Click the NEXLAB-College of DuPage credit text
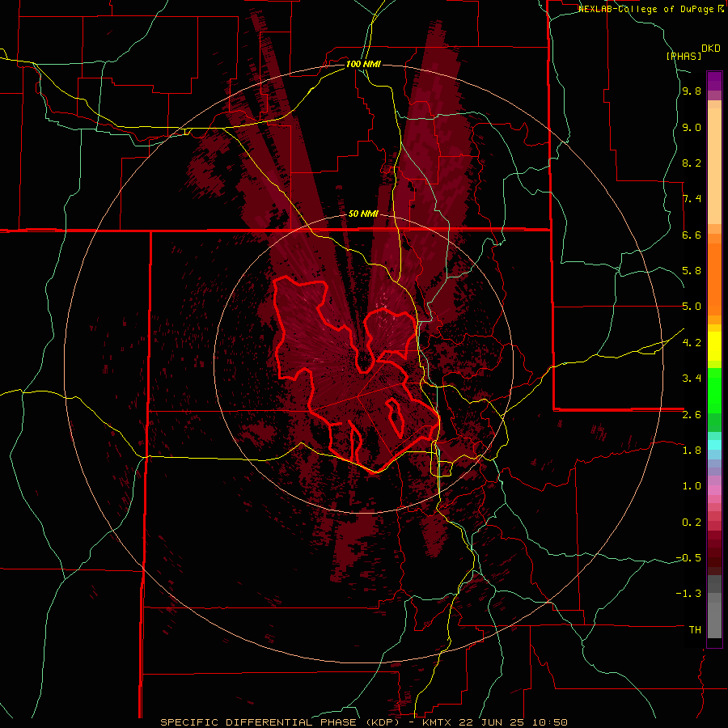The width and height of the screenshot is (728, 728). pos(648,9)
